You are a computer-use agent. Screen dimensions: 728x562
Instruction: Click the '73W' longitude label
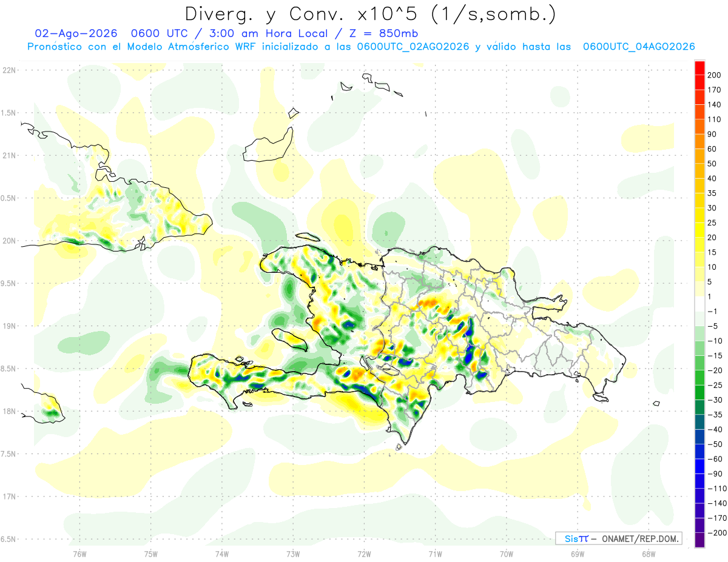pos(293,554)
